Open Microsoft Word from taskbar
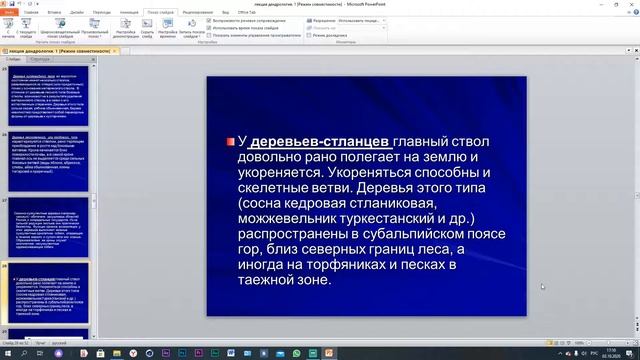Image resolution: width=640 pixels, height=360 pixels. [x=231, y=353]
